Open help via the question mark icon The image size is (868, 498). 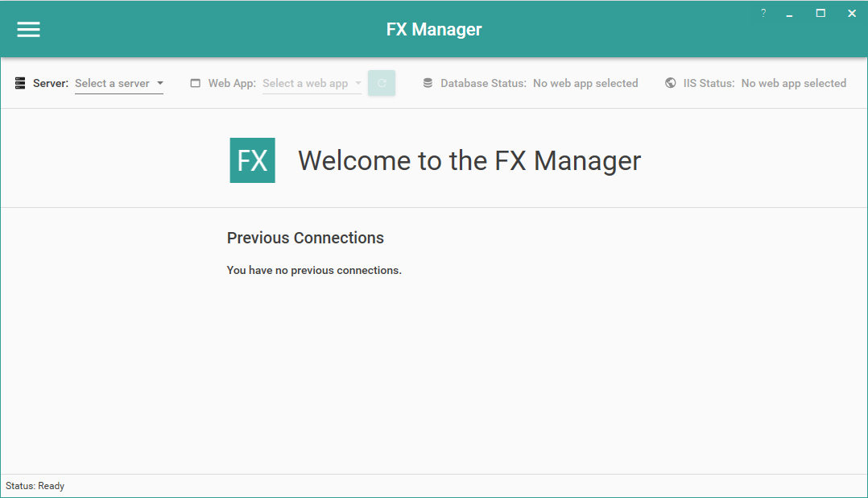coord(763,13)
